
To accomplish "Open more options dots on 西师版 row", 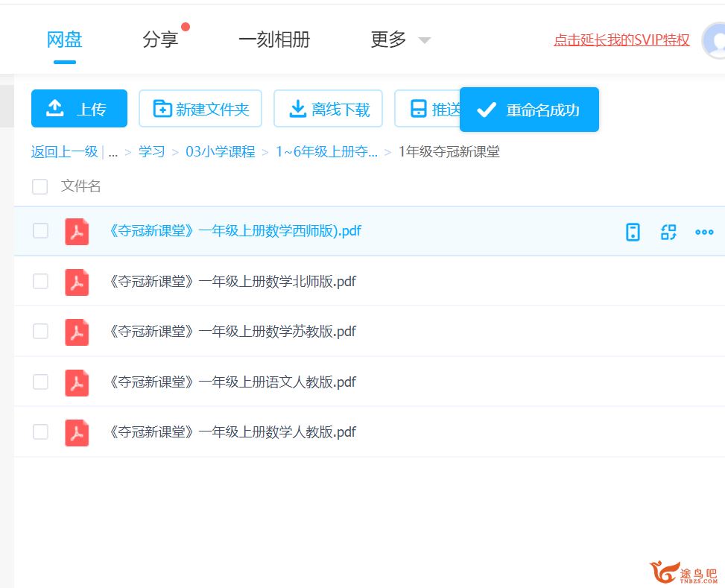I will click(704, 232).
